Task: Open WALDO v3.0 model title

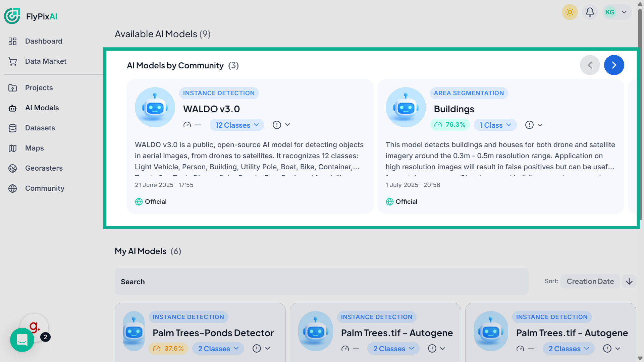Action: pyautogui.click(x=211, y=109)
